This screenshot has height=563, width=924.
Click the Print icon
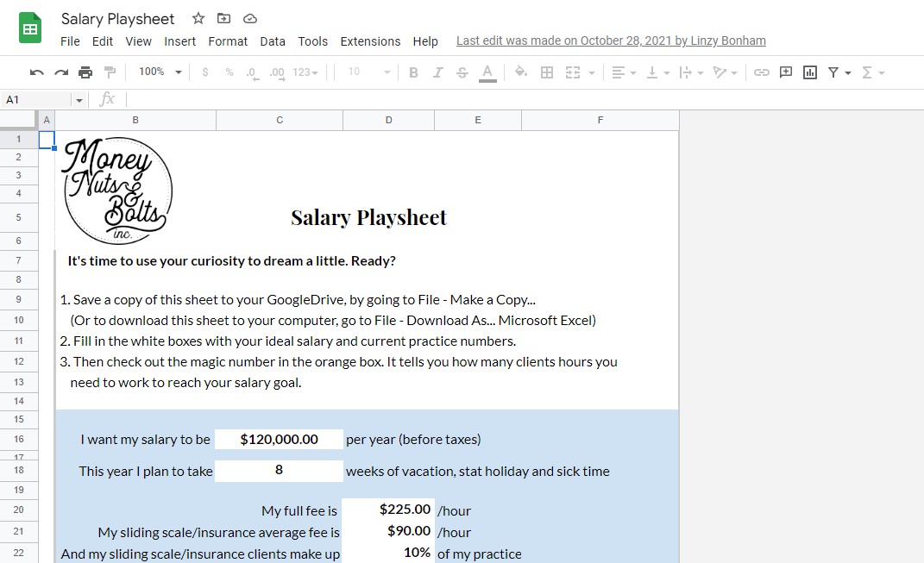[x=85, y=72]
